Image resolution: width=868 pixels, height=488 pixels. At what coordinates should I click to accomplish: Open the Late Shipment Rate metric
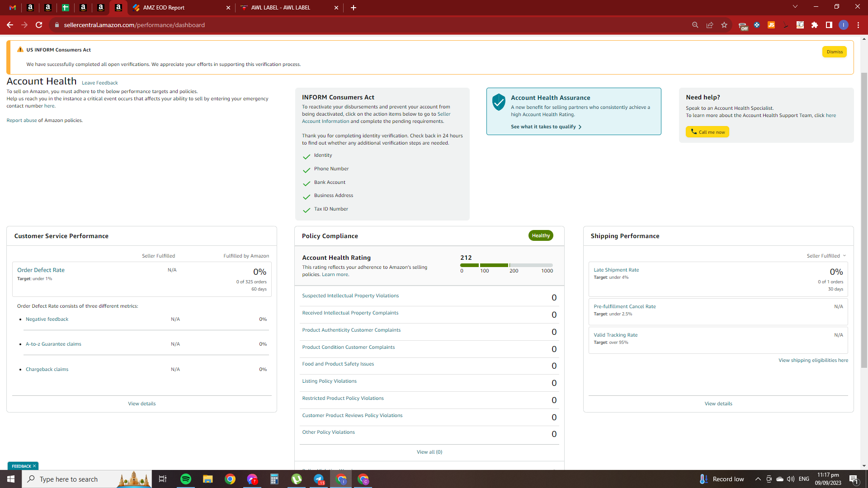616,270
